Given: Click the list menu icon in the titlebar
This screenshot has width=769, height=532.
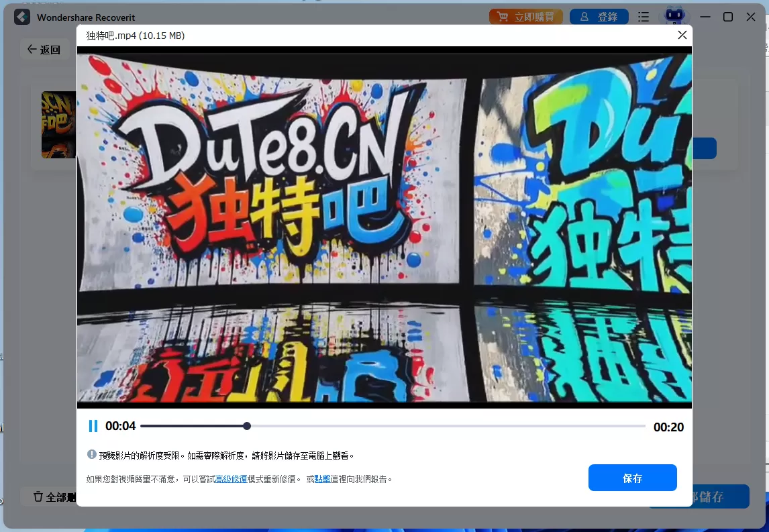Looking at the screenshot, I should [644, 16].
